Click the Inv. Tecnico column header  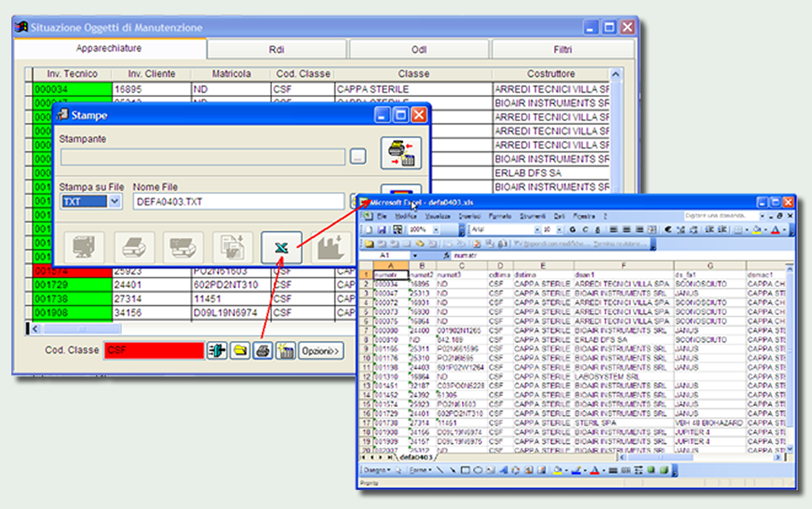click(72, 74)
